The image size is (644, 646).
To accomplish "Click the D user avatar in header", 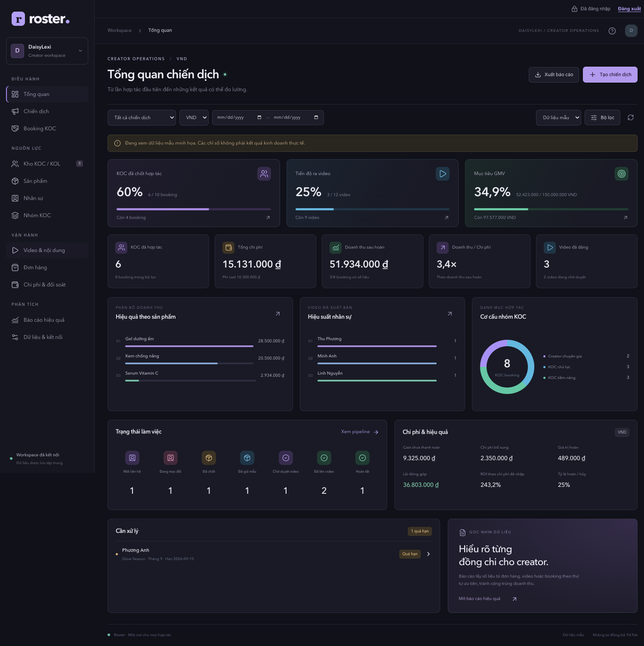I will coord(631,31).
